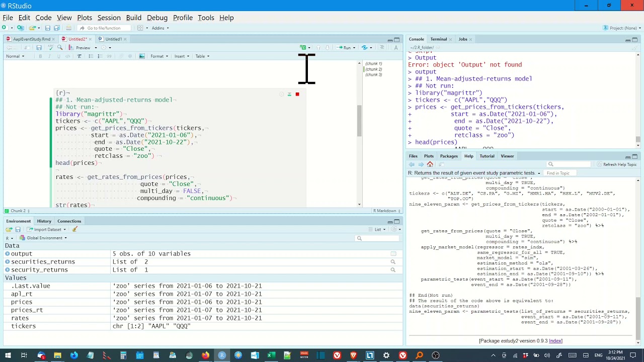The height and width of the screenshot is (362, 644).
Task: Select the tickers variable row in Environment
Action: point(203,326)
